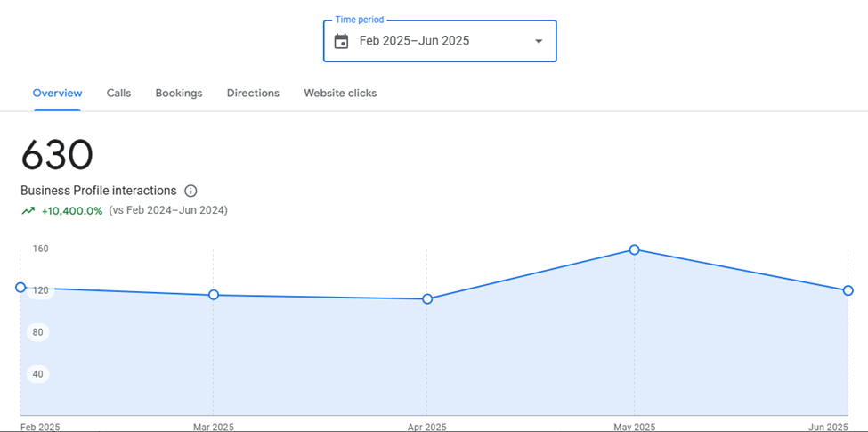Select the Bookings tab
Image resolution: width=868 pixels, height=432 pixels.
pyautogui.click(x=178, y=93)
